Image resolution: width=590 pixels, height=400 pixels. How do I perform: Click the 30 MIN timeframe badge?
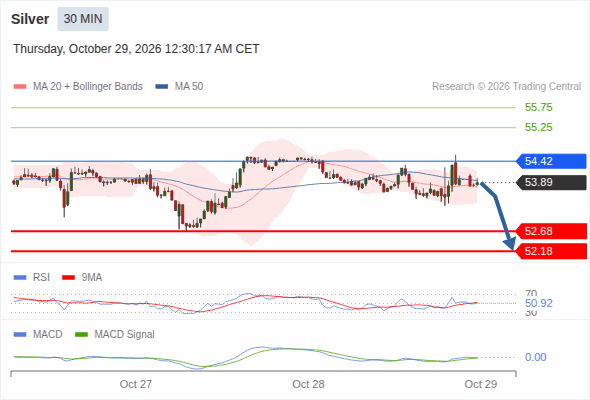pyautogui.click(x=83, y=19)
